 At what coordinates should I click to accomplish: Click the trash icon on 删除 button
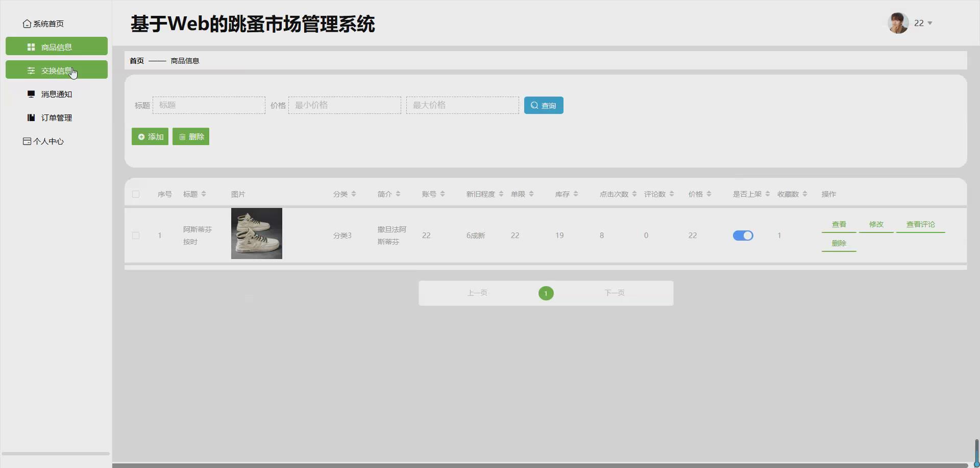click(x=182, y=136)
